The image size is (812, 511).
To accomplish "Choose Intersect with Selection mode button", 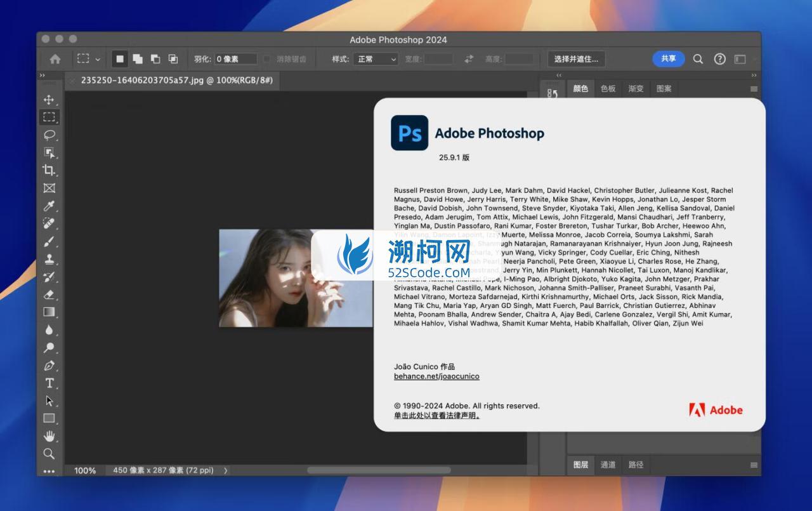I will pos(173,58).
